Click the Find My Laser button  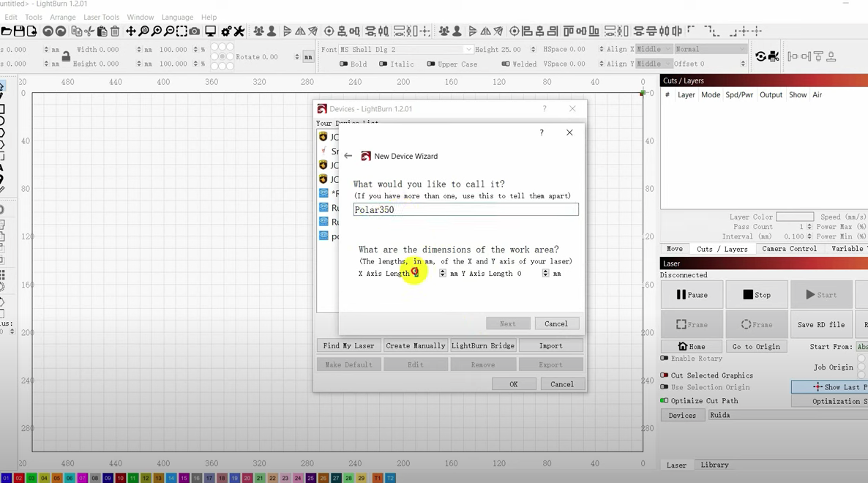point(349,346)
